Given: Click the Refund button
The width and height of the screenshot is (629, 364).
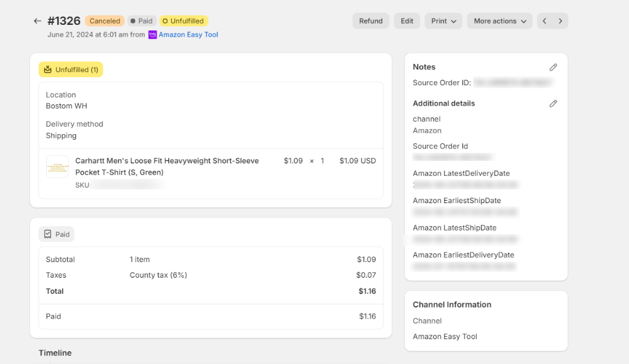Looking at the screenshot, I should [370, 20].
